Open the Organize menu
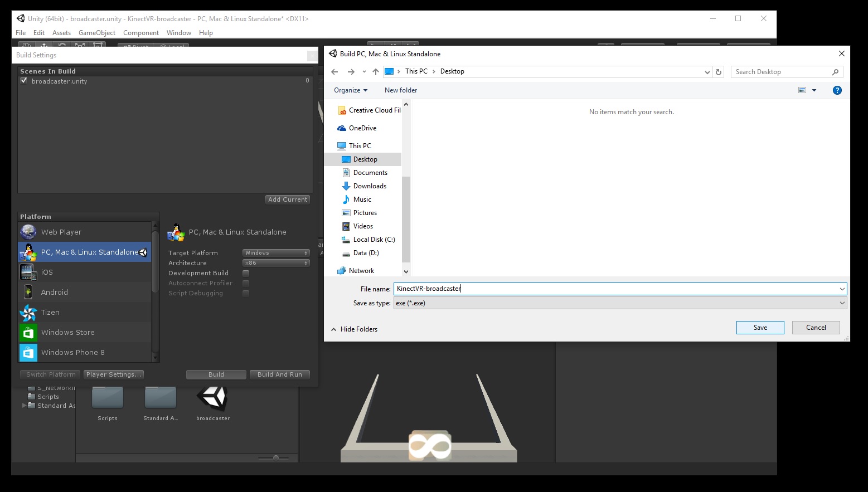 click(x=351, y=90)
